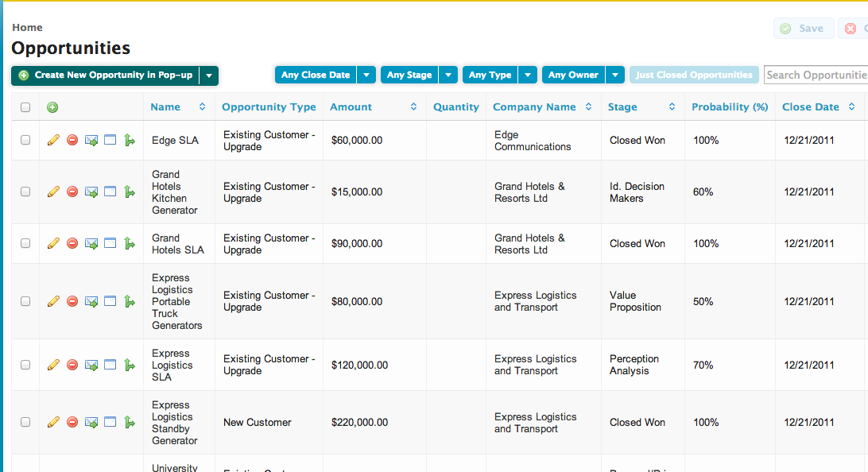
Task: Open Grand Hotels Kitchen Generator in popup window icon
Action: point(110,192)
